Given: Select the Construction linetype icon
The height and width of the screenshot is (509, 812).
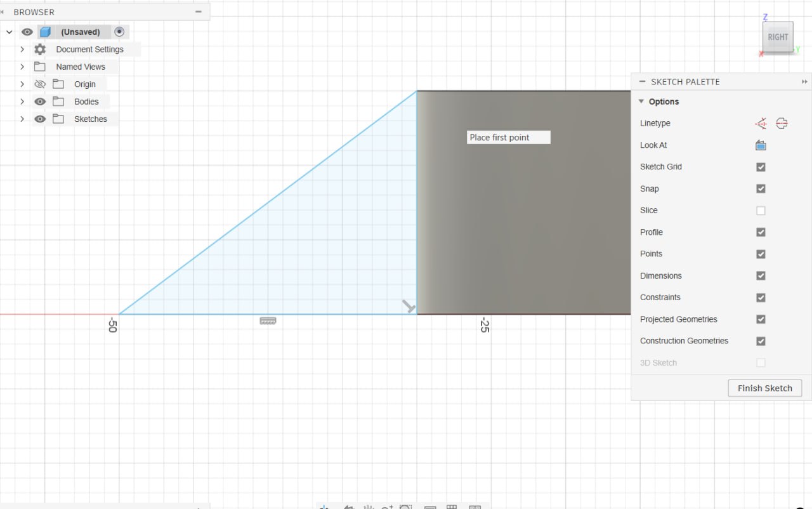Looking at the screenshot, I should (x=761, y=124).
